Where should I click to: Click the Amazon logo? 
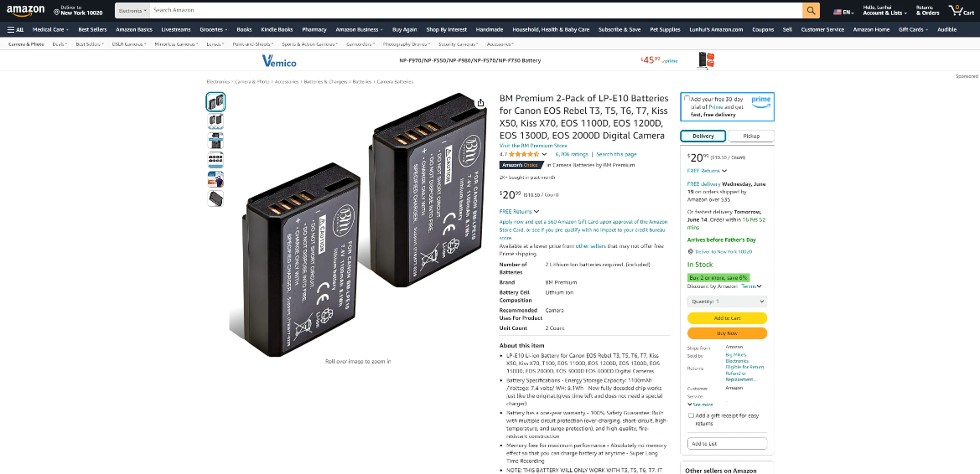pos(26,11)
